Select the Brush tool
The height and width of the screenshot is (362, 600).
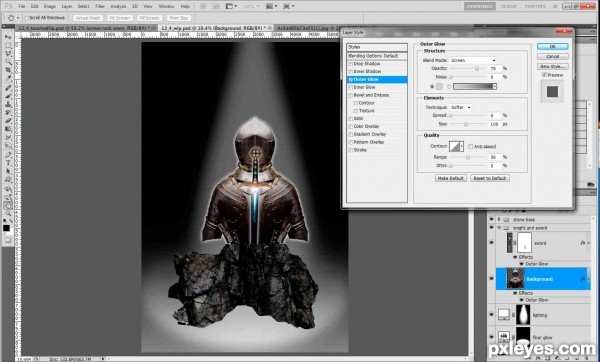coord(8,96)
